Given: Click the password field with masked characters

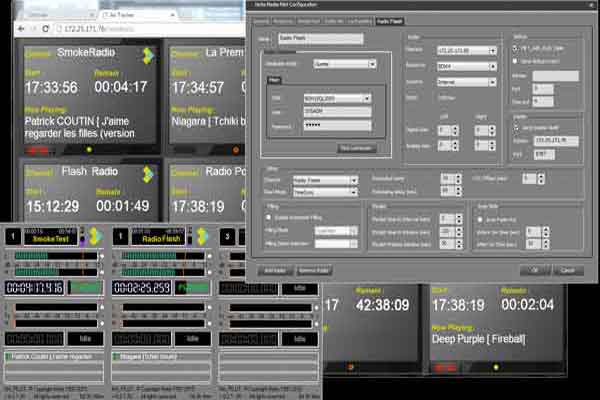Looking at the screenshot, I should point(337,125).
